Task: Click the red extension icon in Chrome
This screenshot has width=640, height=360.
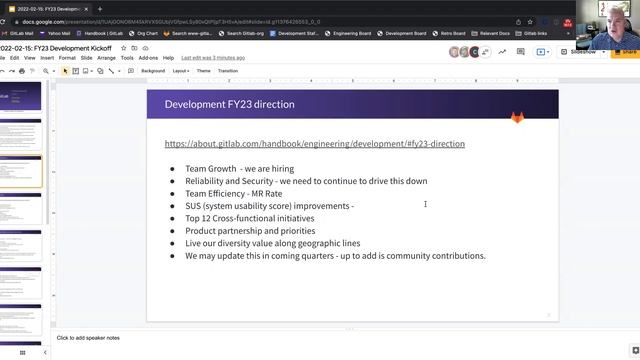Action: coord(567,23)
